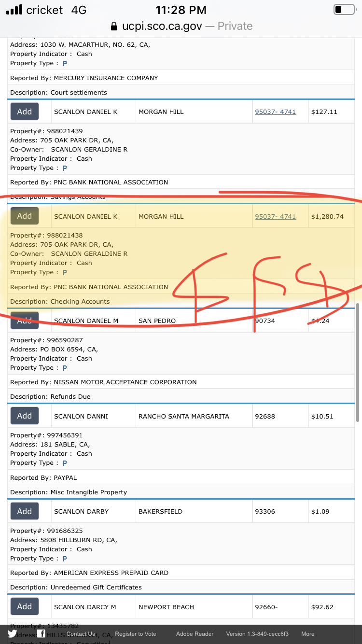Tap 11:28 PM clock
The width and height of the screenshot is (362, 644).
181,10
